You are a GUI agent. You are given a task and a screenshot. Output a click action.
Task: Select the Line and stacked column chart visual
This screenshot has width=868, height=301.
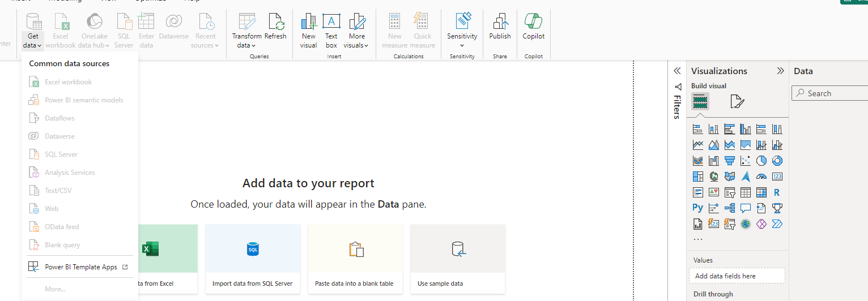[761, 145]
